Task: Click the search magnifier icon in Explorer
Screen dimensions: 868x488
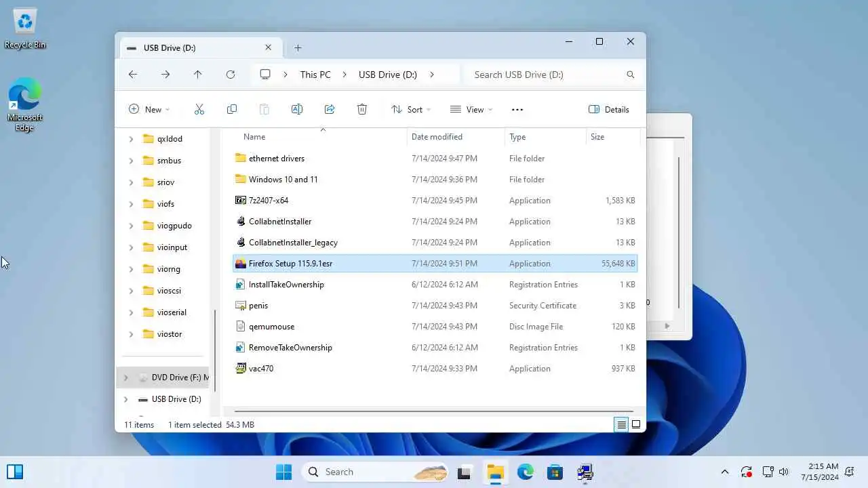Action: click(631, 75)
